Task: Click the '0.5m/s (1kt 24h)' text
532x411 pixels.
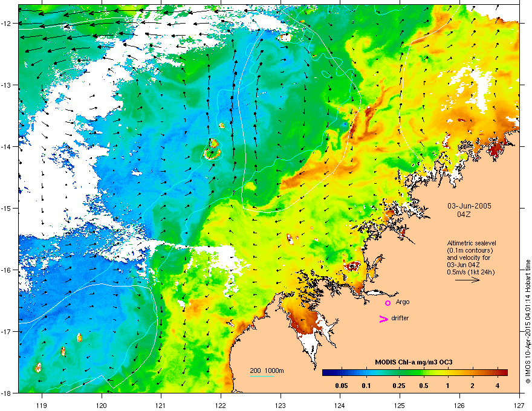Action: 471,272
